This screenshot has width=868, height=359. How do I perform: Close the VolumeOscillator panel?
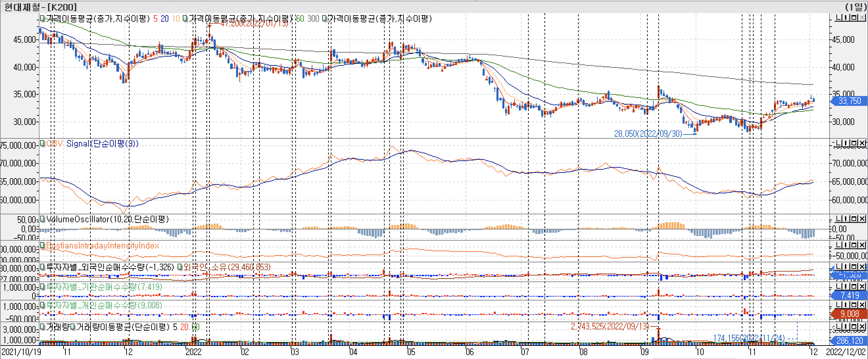(x=862, y=219)
